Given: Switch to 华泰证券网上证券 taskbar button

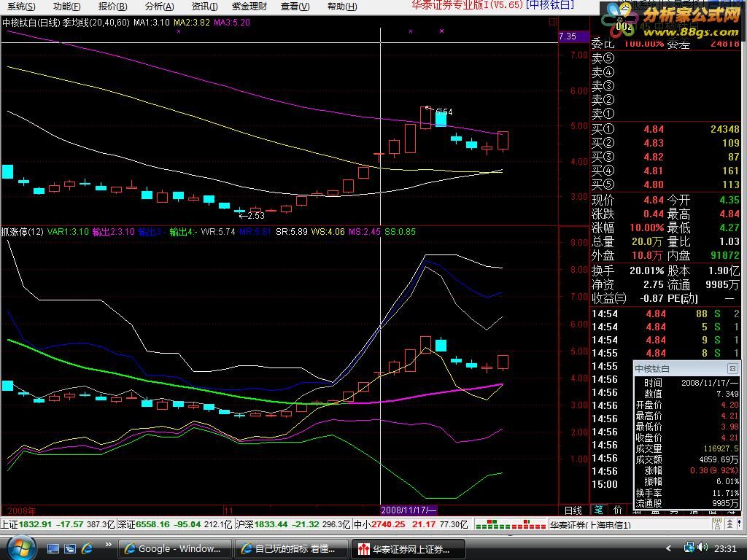Looking at the screenshot, I should [408, 549].
